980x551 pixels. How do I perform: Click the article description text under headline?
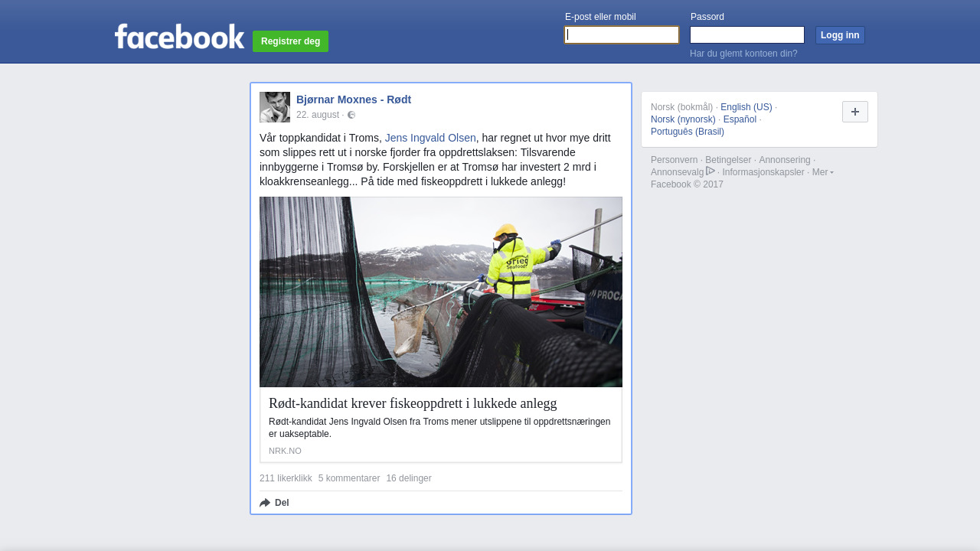pos(439,428)
